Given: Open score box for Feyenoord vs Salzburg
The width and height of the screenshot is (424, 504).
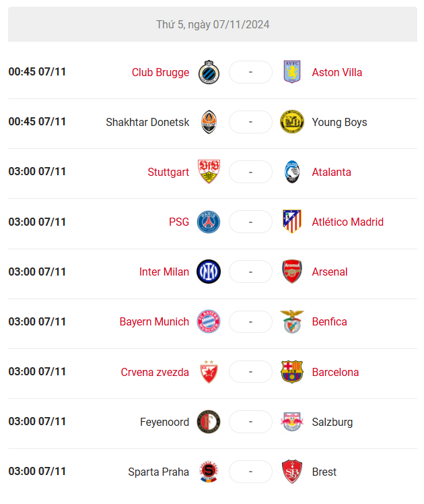Looking at the screenshot, I should click(x=250, y=421).
